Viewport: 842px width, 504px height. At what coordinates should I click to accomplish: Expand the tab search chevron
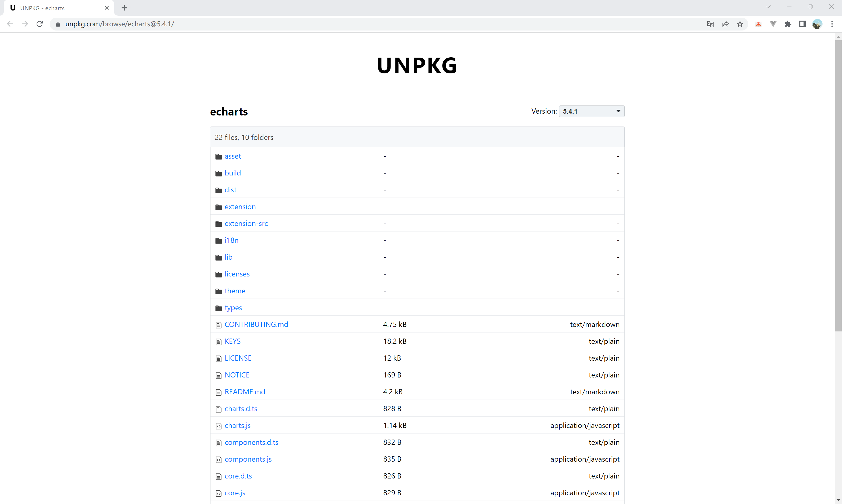pyautogui.click(x=768, y=7)
